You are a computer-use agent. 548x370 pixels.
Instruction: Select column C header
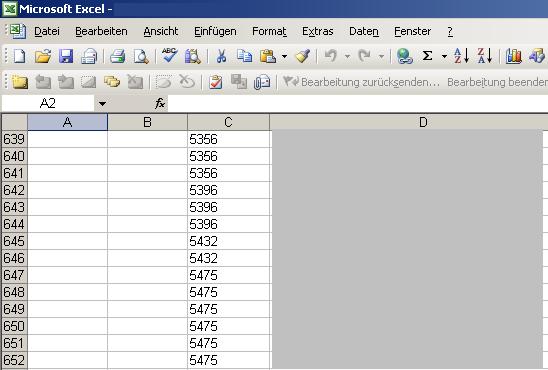228,122
